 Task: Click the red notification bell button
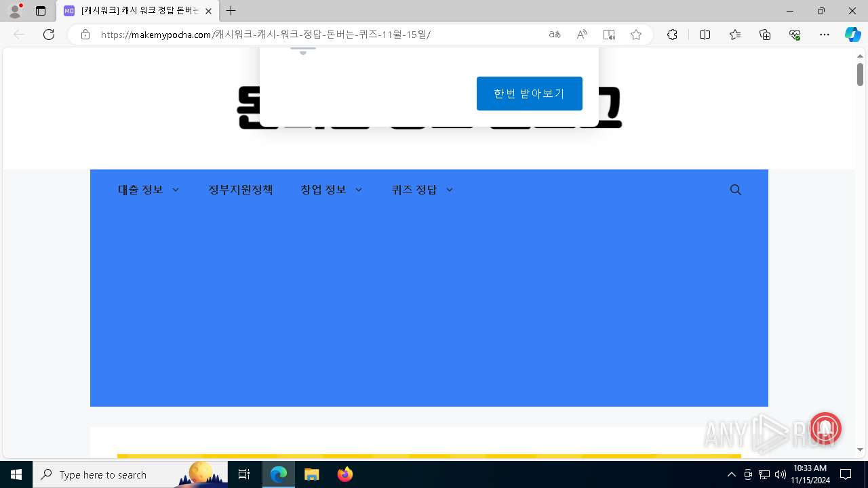pyautogui.click(x=825, y=428)
